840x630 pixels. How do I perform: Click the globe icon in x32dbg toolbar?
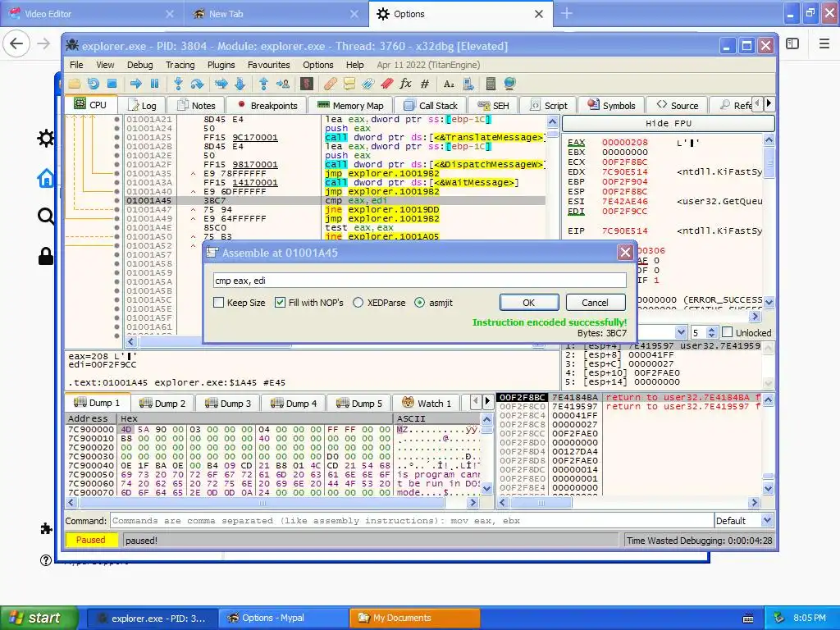(x=509, y=84)
